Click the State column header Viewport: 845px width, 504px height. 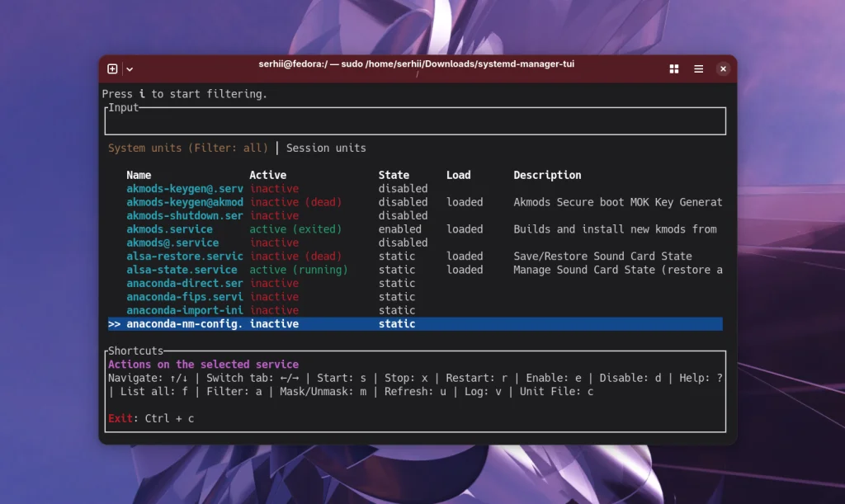point(394,175)
